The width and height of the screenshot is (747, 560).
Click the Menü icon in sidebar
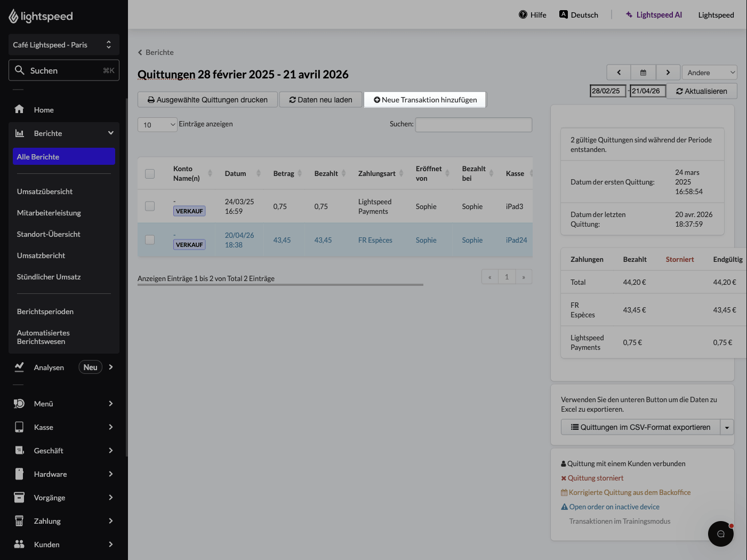tap(19, 403)
